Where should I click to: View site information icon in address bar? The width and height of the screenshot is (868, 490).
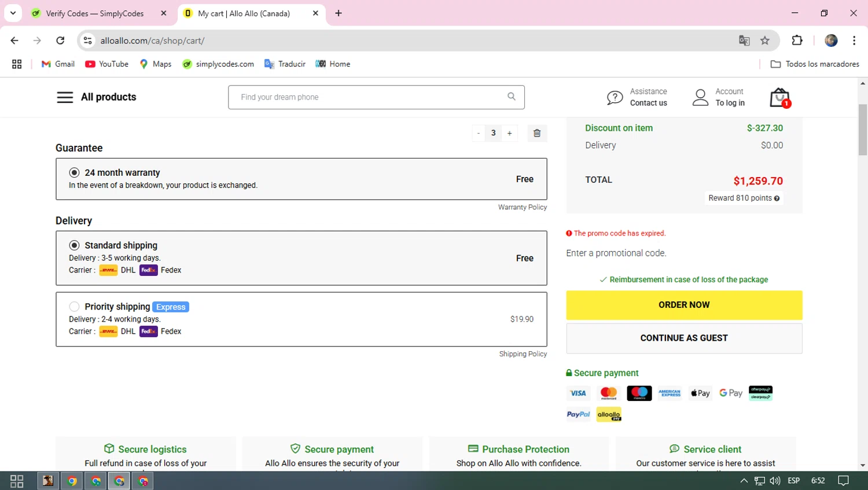point(87,40)
